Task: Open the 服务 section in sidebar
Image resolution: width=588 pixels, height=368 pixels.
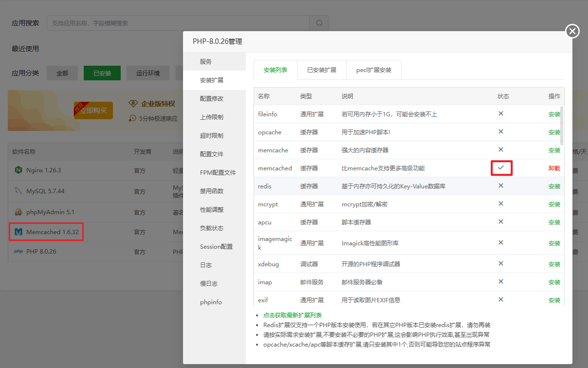Action: pos(214,62)
